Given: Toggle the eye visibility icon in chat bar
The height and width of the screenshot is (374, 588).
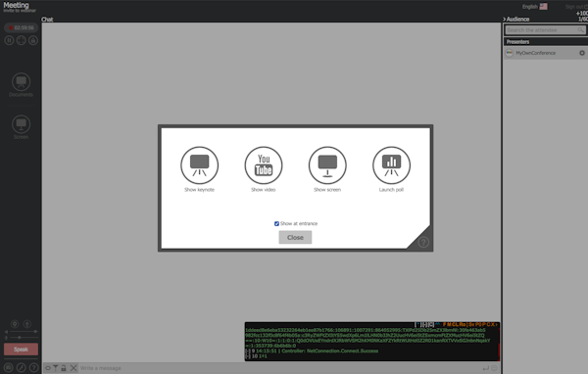Looking at the screenshot, I should click(x=48, y=368).
